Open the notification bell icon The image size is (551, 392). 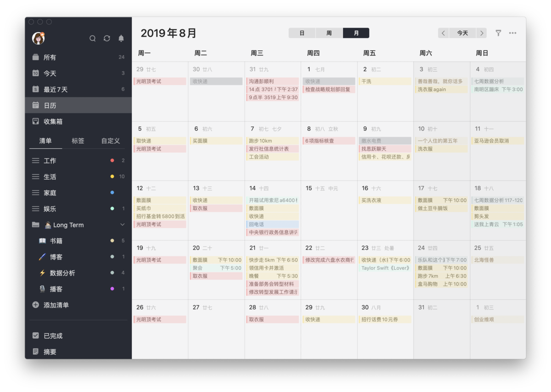point(121,39)
